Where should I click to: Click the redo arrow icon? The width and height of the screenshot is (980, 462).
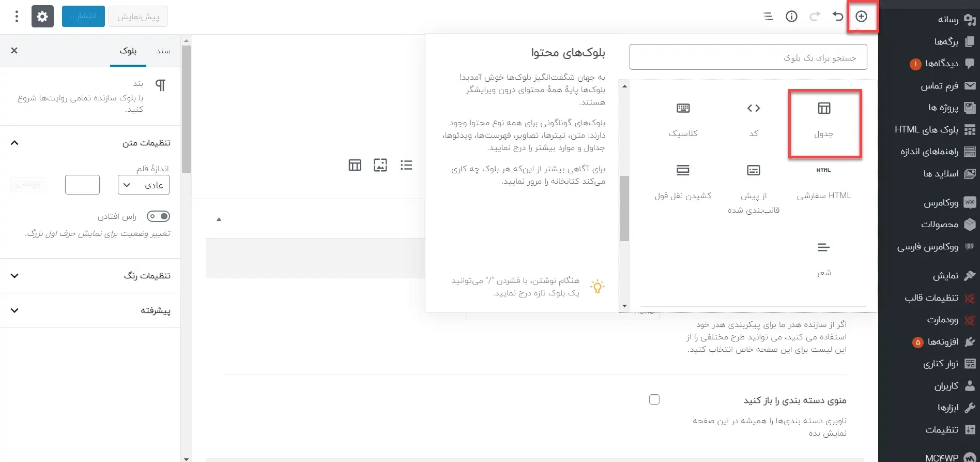click(815, 17)
